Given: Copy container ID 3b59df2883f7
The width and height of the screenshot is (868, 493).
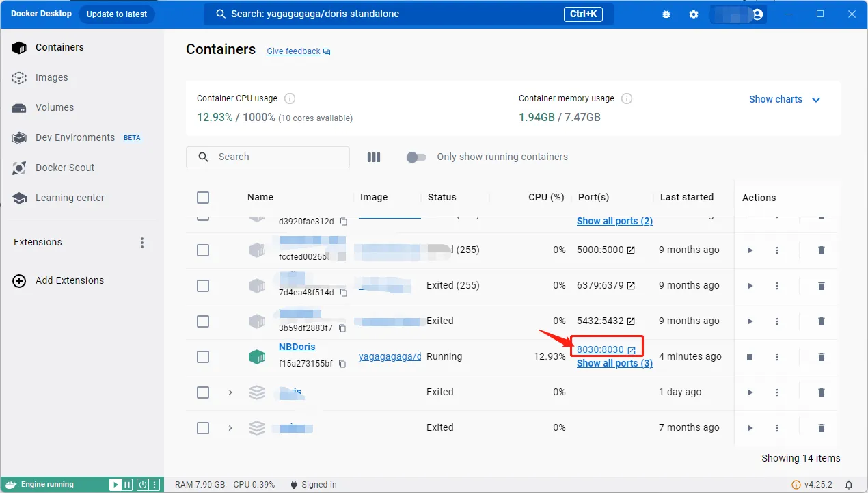Looking at the screenshot, I should click(342, 328).
